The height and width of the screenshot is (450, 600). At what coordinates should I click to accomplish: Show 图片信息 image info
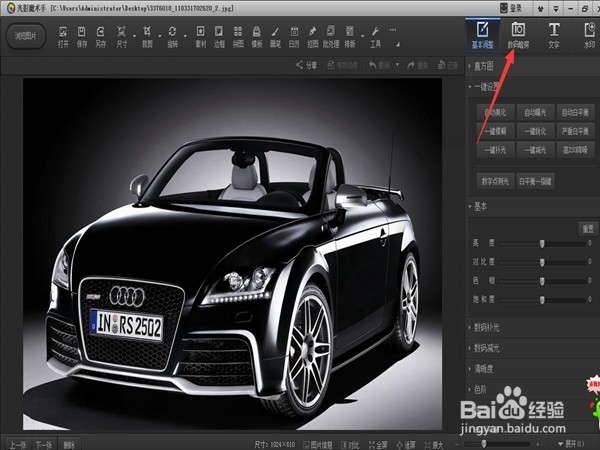pos(318,445)
